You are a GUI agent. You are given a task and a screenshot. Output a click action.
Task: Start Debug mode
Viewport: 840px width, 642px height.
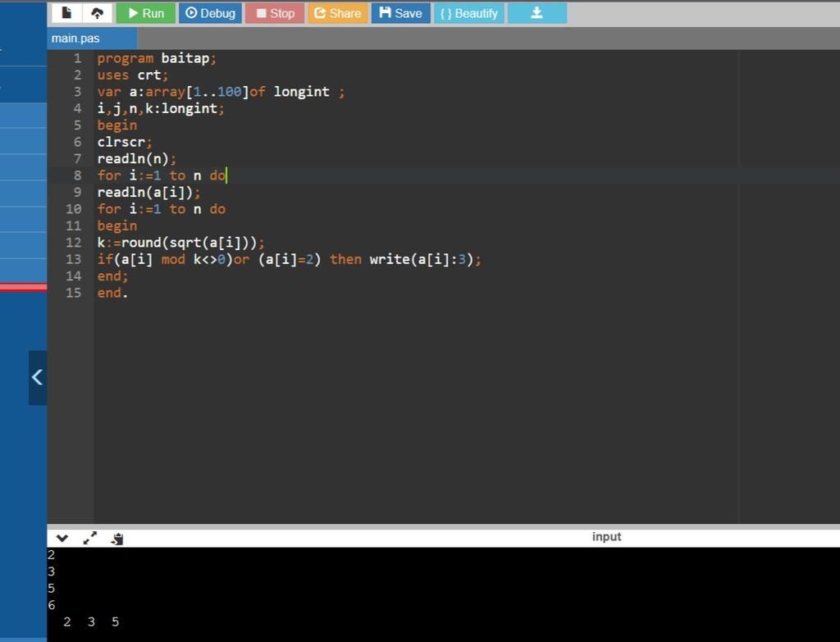[211, 13]
